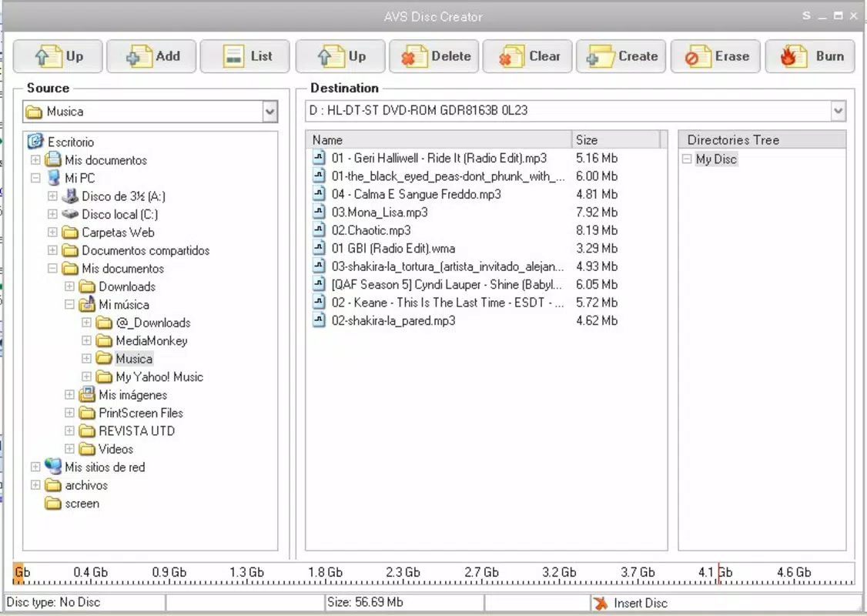Screen dimensions: 867x616
Task: Select the REVISTA UTD folder
Action: coord(136,430)
